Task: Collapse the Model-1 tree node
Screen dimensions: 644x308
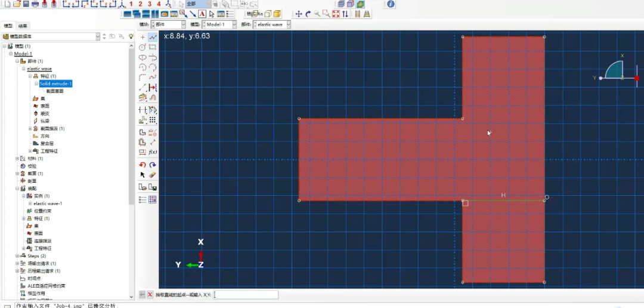Action: coord(11,54)
